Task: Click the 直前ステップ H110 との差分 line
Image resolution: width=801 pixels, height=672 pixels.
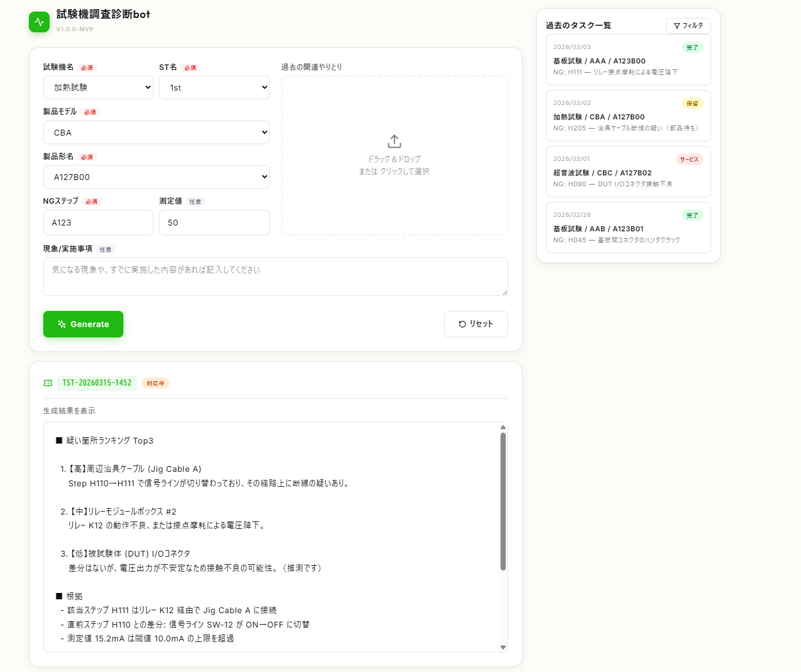Action: coord(185,625)
